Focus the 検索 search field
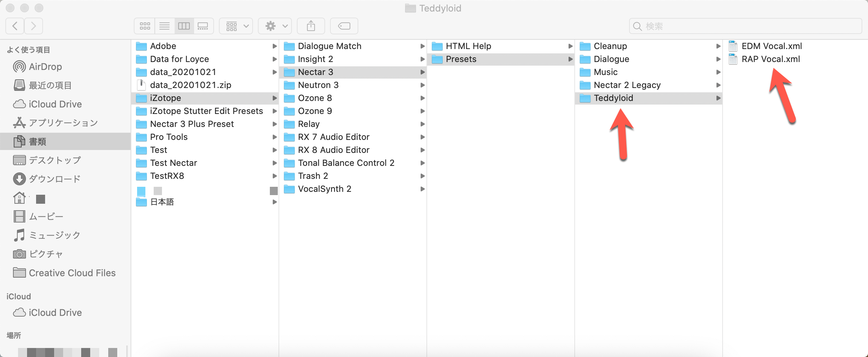Viewport: 868px width, 357px height. tap(745, 26)
